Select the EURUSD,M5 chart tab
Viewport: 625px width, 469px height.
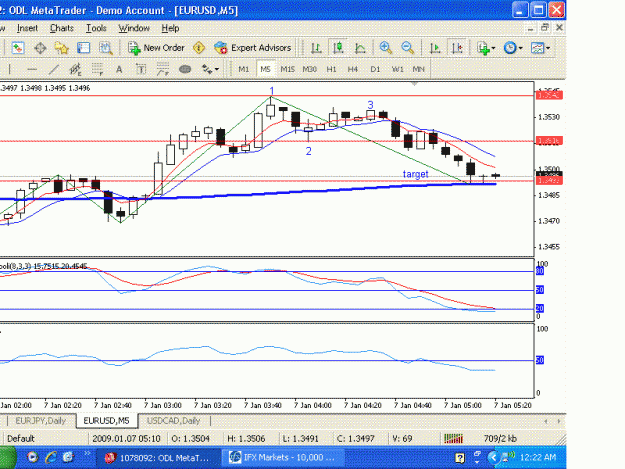coord(106,421)
